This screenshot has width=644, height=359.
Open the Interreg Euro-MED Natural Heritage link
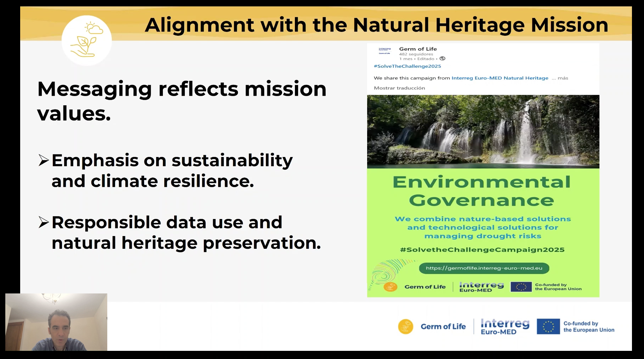click(500, 78)
